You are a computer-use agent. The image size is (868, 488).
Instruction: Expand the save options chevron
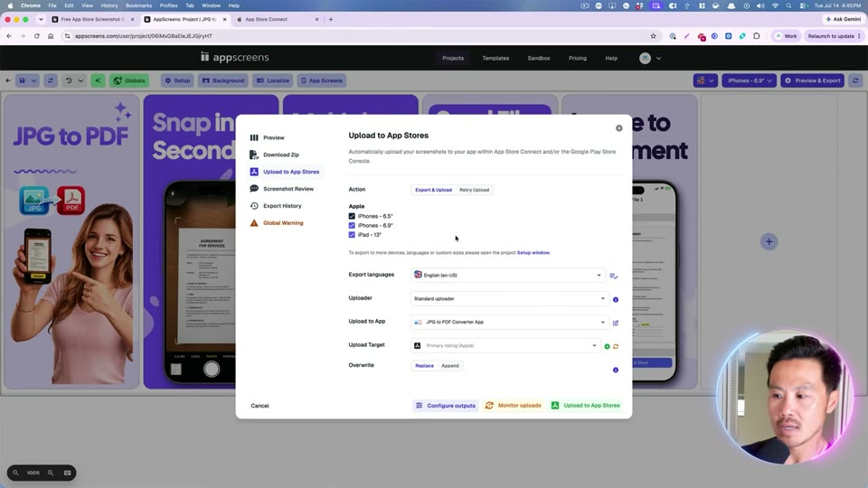click(x=33, y=80)
